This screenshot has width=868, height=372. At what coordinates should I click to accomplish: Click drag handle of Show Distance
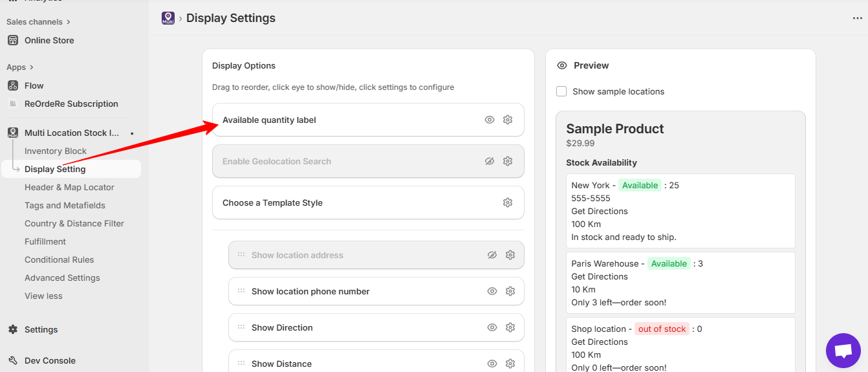[241, 364]
